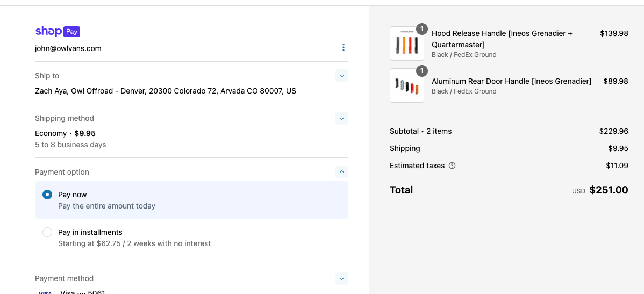Viewport: 644px width, 294px height.
Task: Select the Pay now radio button
Action: [x=47, y=195]
